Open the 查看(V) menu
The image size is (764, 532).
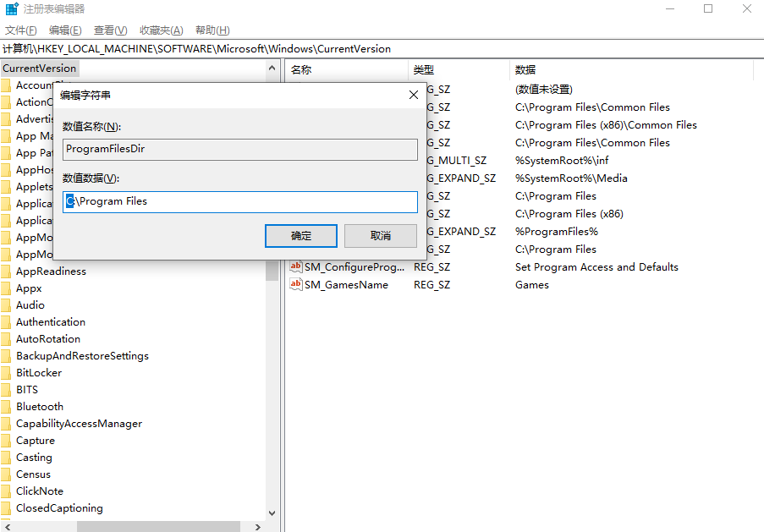click(x=111, y=30)
